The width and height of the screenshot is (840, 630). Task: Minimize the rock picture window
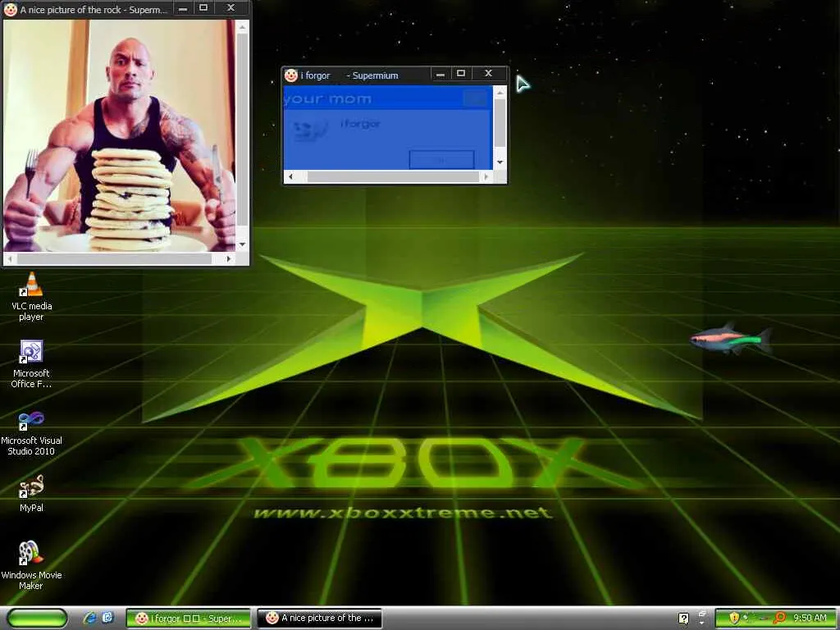pos(183,8)
